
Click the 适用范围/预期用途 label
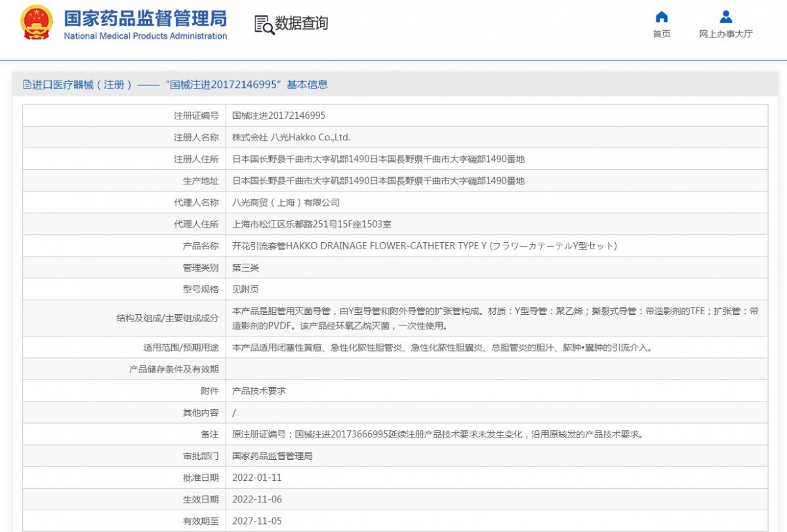[181, 348]
